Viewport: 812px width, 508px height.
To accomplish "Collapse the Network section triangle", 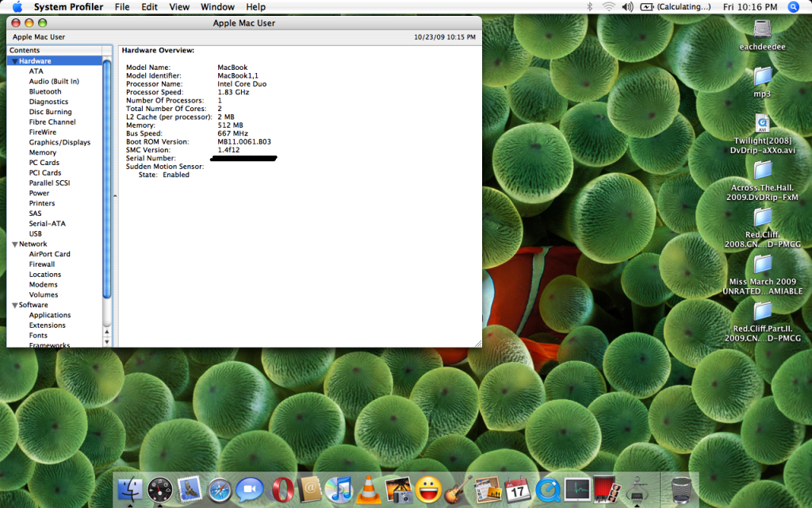I will click(x=14, y=244).
